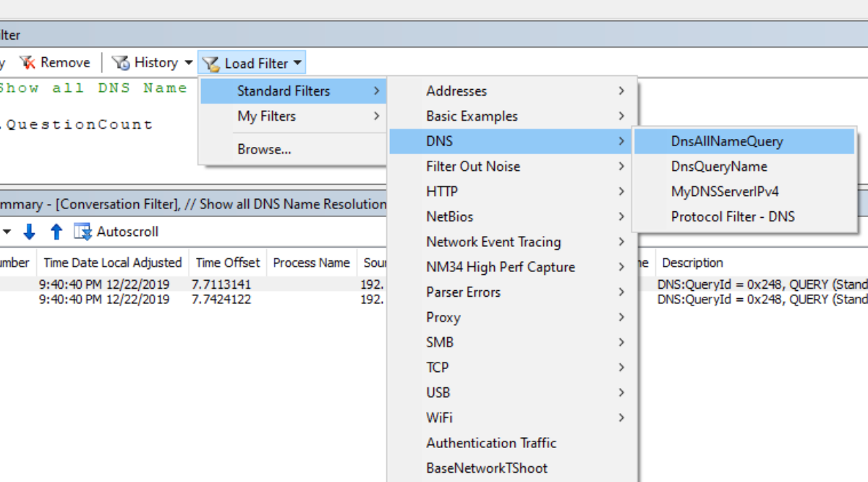Expand the HTTP submenu arrow
The image size is (868, 482).
621,192
